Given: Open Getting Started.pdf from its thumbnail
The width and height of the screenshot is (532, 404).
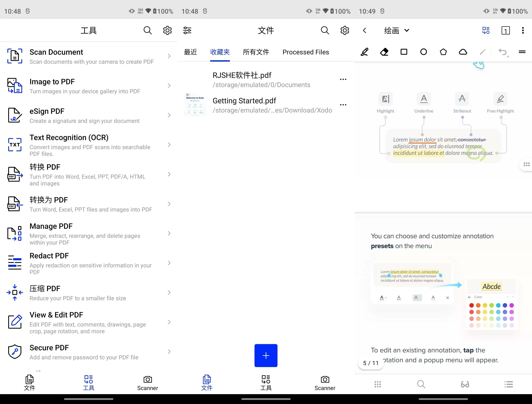Looking at the screenshot, I should coord(195,104).
